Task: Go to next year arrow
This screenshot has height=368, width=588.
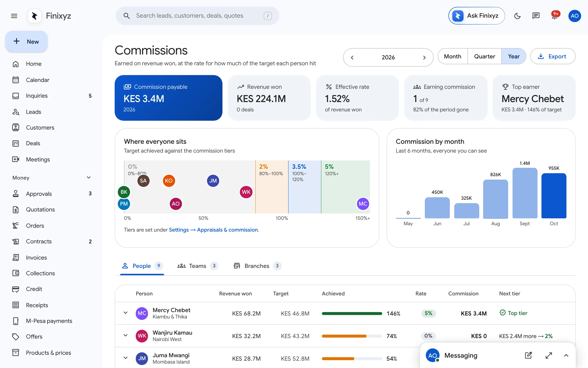Action: pos(424,58)
